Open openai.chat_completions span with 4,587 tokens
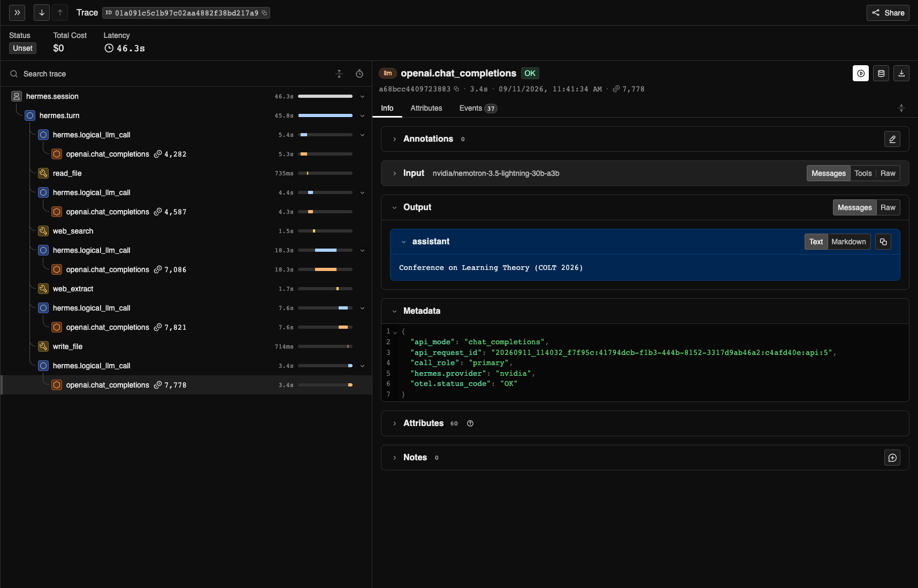The height and width of the screenshot is (588, 918). 186,212
